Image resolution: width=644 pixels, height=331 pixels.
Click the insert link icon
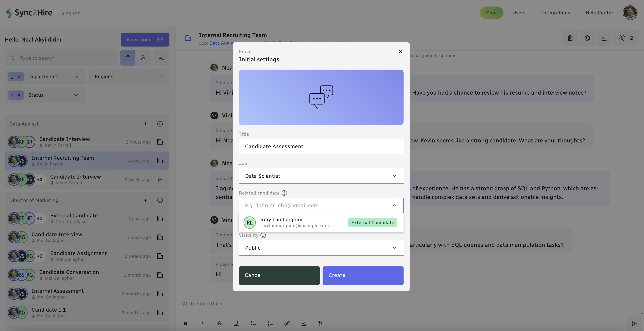click(x=287, y=323)
